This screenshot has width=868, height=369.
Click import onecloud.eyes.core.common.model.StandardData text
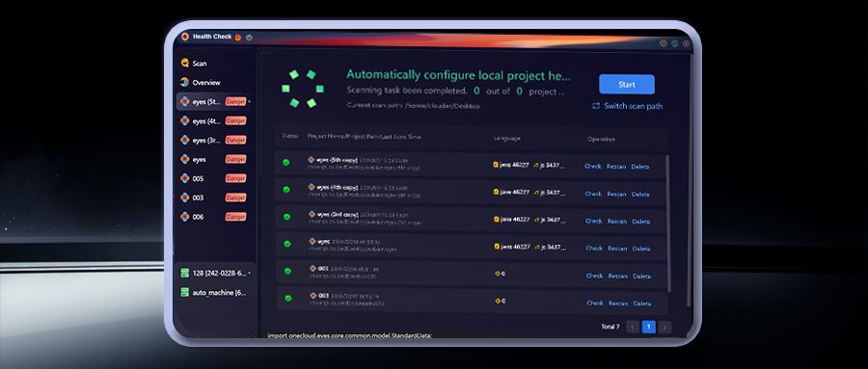click(x=349, y=336)
